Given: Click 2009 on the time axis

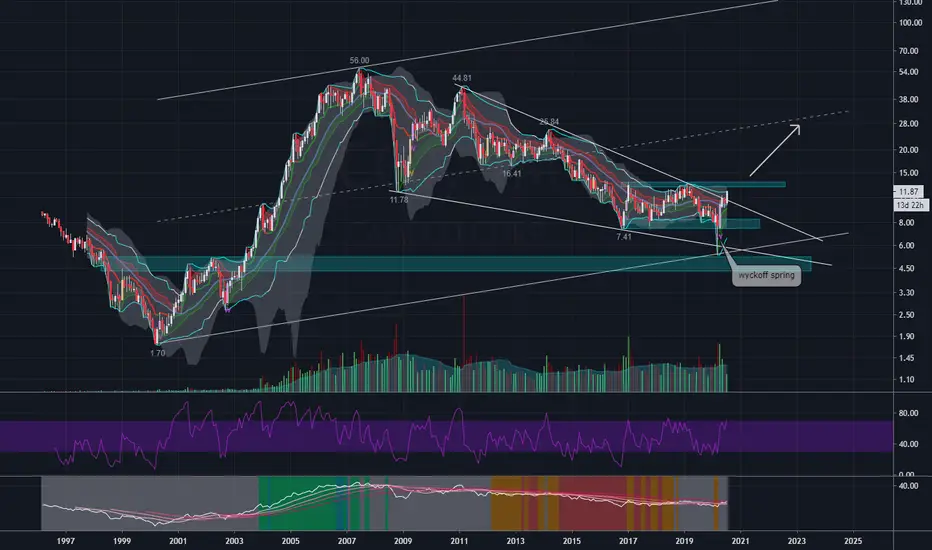Looking at the screenshot, I should (403, 540).
